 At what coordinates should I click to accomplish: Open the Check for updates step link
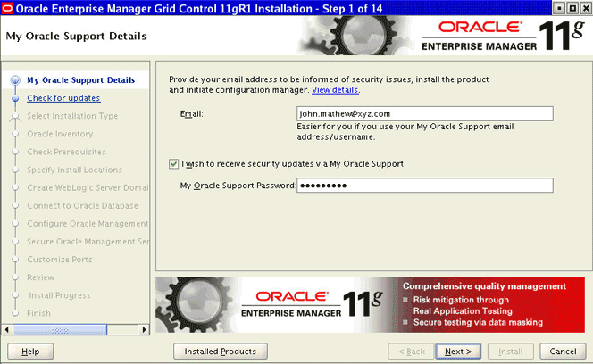tap(63, 98)
